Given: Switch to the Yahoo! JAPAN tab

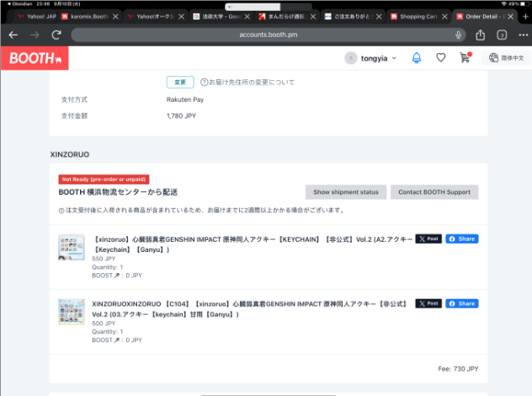Looking at the screenshot, I should pyautogui.click(x=36, y=16).
